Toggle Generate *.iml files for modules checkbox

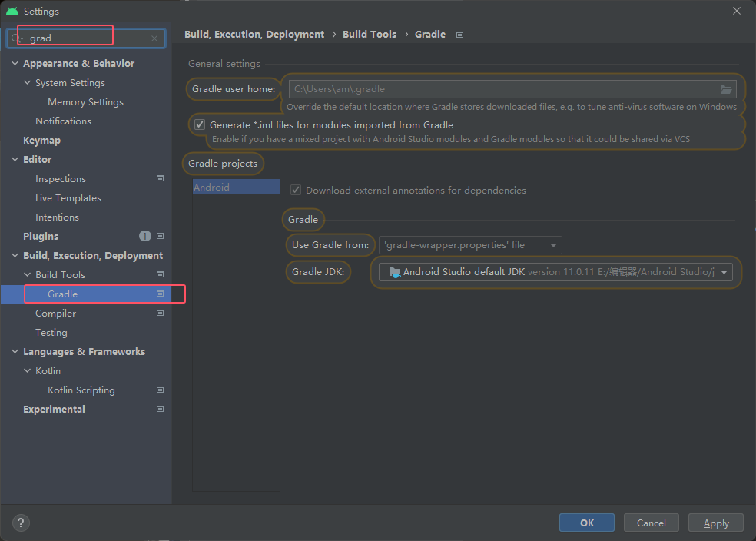point(200,125)
